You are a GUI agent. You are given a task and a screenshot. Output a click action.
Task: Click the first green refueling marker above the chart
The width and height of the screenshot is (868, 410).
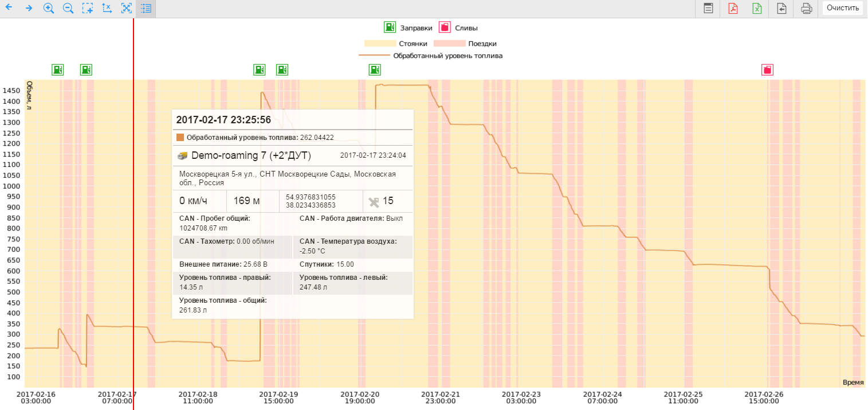(58, 69)
